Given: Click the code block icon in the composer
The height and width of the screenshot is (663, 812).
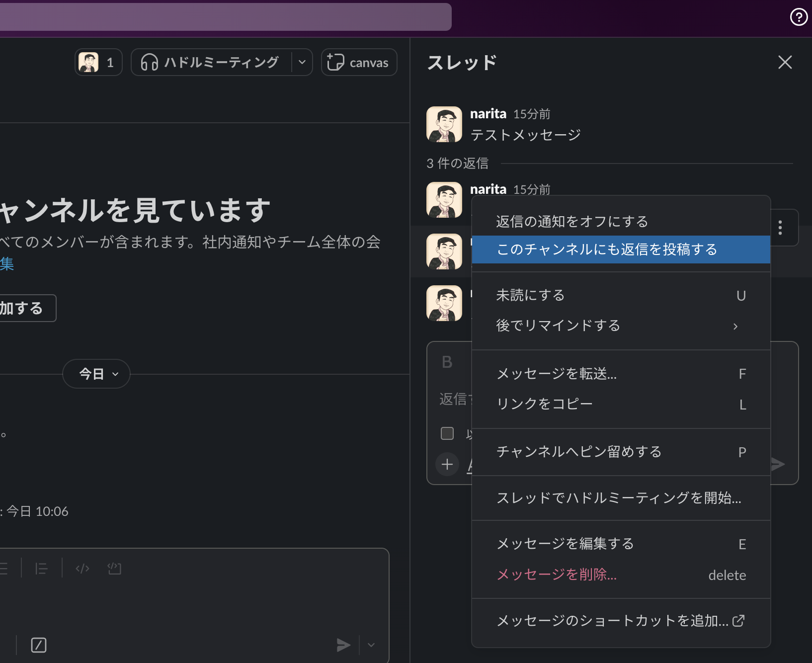Looking at the screenshot, I should (x=114, y=568).
